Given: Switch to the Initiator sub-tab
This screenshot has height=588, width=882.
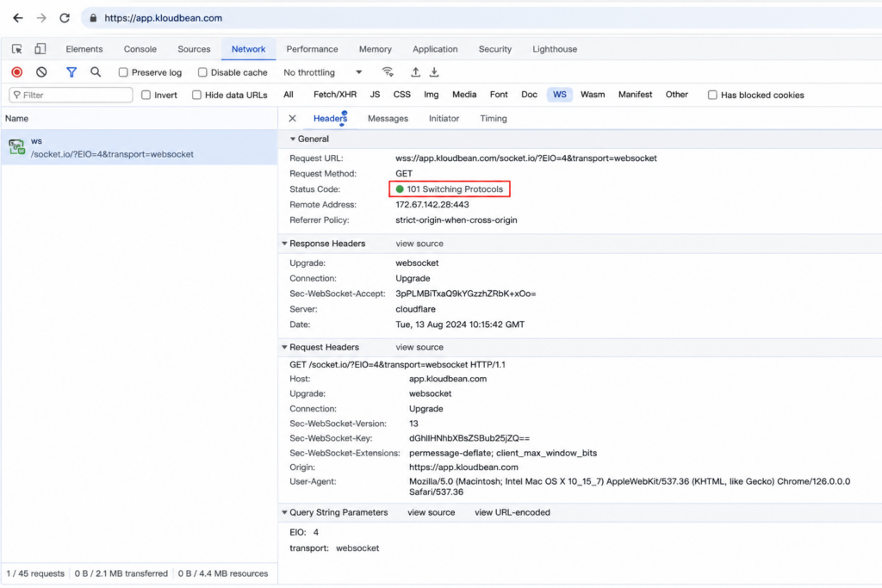Looking at the screenshot, I should click(x=444, y=118).
